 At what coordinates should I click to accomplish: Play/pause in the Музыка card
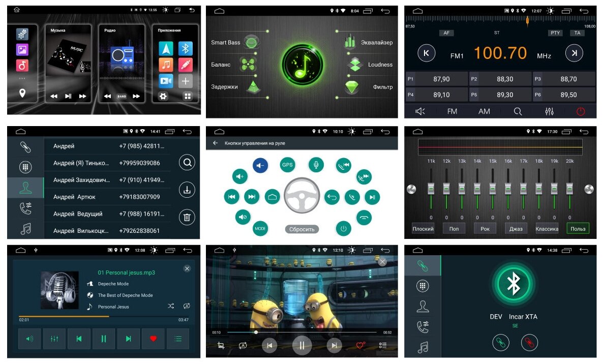click(68, 96)
